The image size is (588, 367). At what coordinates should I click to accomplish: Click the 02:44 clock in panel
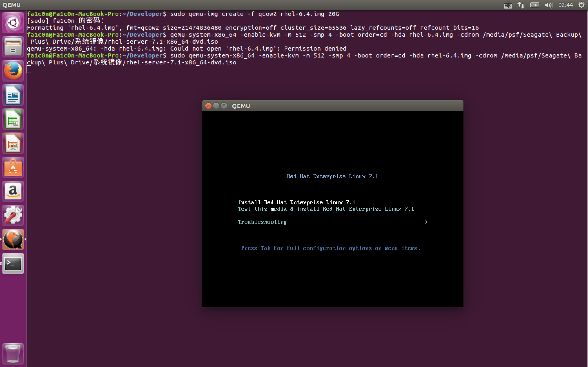(565, 5)
